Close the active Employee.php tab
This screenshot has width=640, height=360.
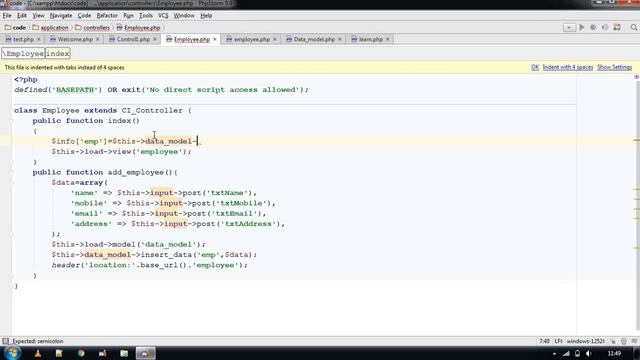tap(215, 39)
